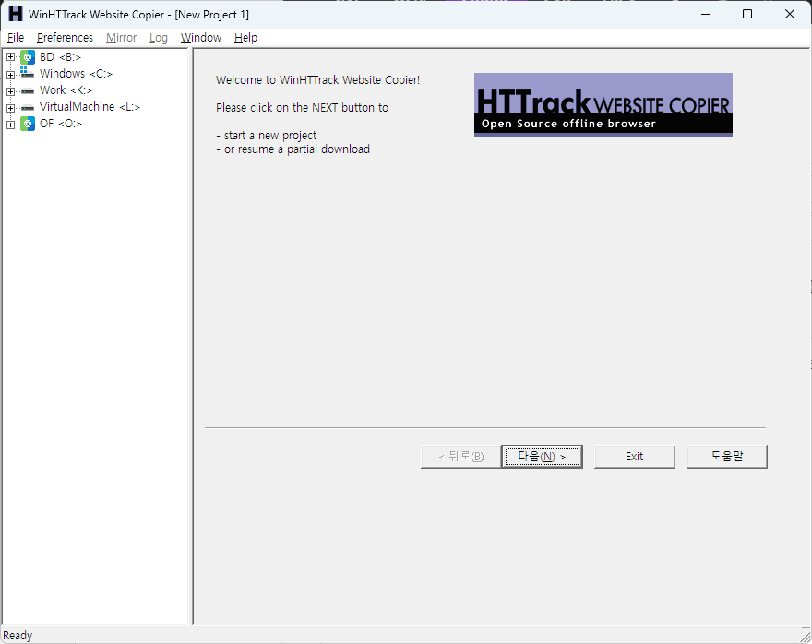Expand the VirtualMachine <L:> tree node
812x644 pixels.
[10, 107]
